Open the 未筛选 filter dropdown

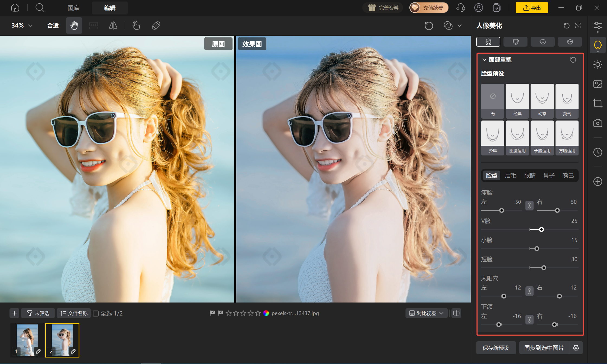[x=38, y=313]
